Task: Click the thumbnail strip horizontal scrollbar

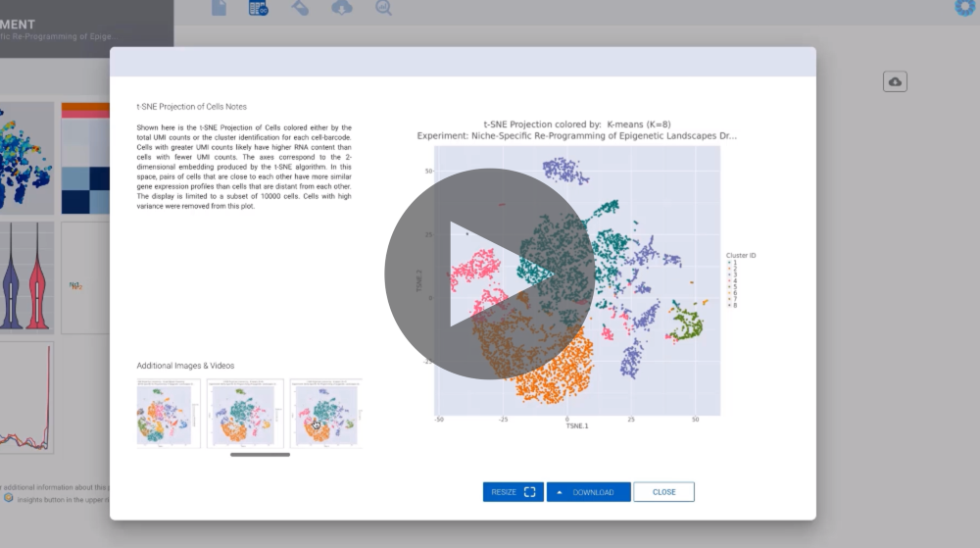Action: [x=260, y=455]
